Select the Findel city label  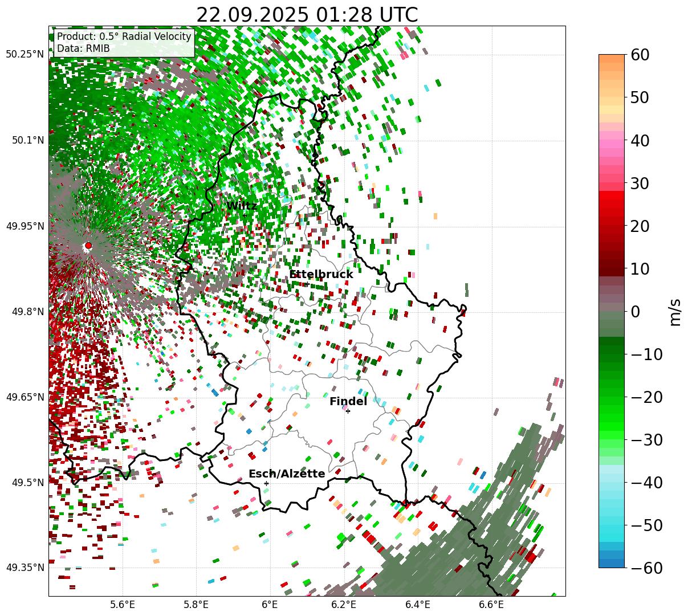click(348, 401)
